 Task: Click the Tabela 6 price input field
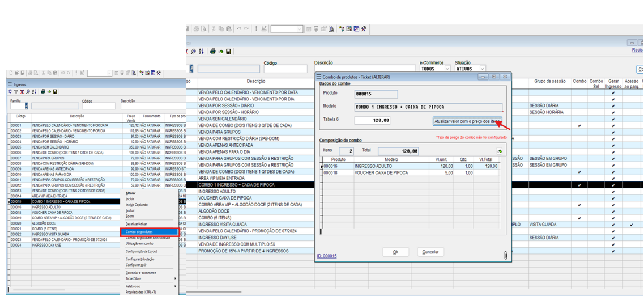point(373,121)
